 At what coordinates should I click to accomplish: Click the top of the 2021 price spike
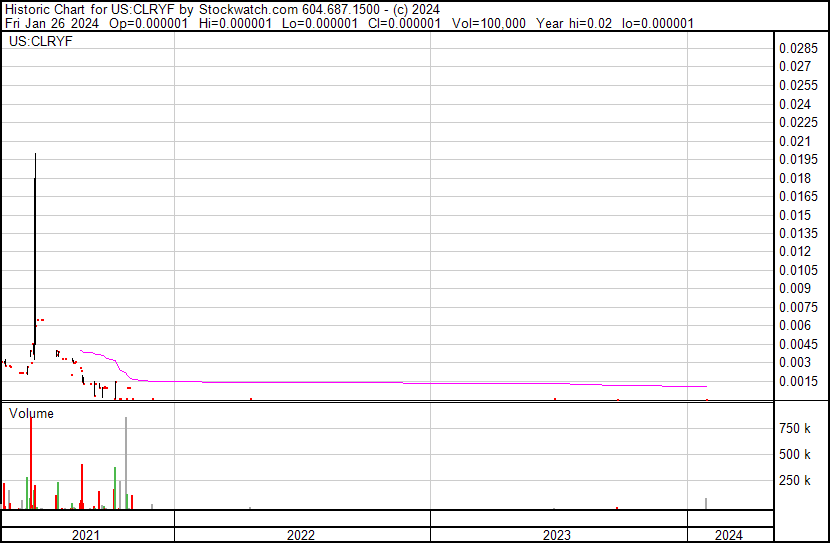[36, 155]
